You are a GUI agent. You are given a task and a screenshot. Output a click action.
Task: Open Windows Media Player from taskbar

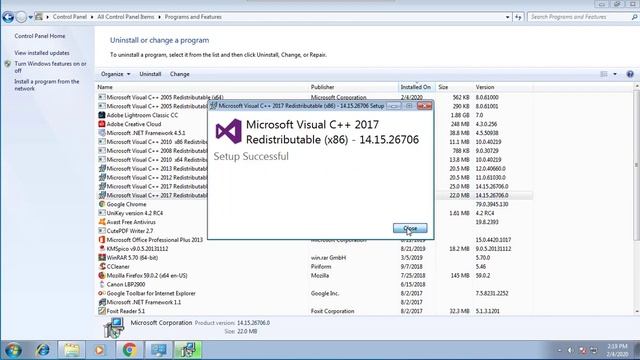click(99, 350)
